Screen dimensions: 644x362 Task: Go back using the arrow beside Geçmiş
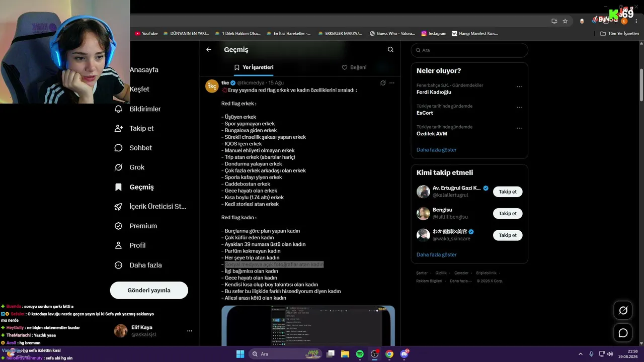tap(209, 50)
